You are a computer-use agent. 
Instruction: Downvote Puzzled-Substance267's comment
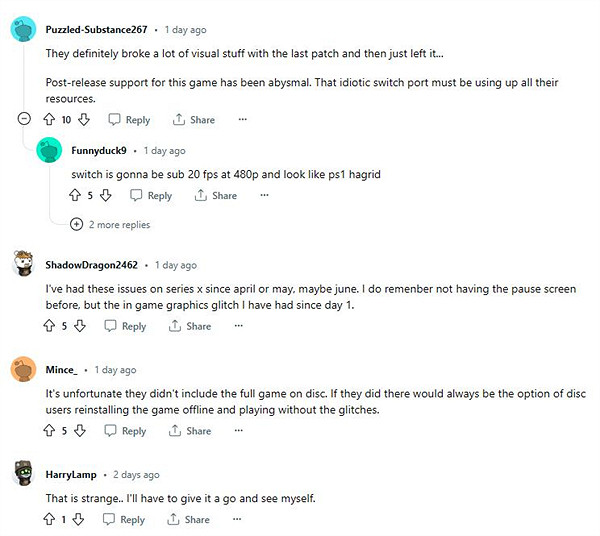(x=84, y=120)
